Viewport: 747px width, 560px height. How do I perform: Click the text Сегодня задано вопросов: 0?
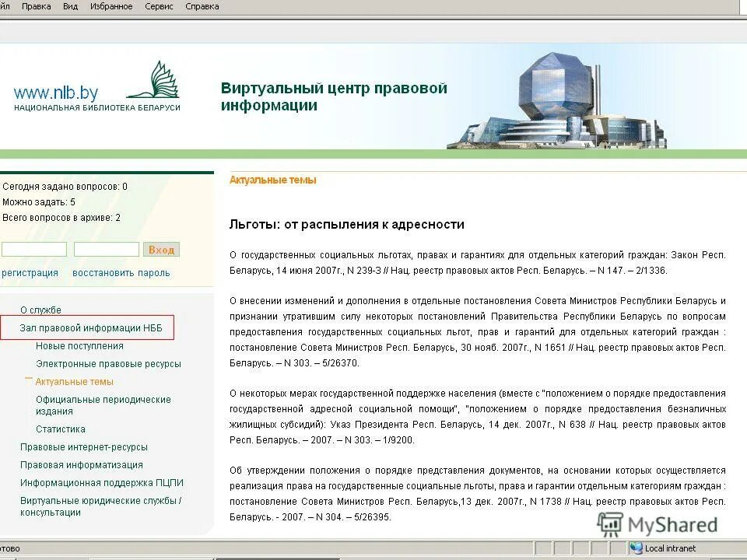tap(65, 187)
